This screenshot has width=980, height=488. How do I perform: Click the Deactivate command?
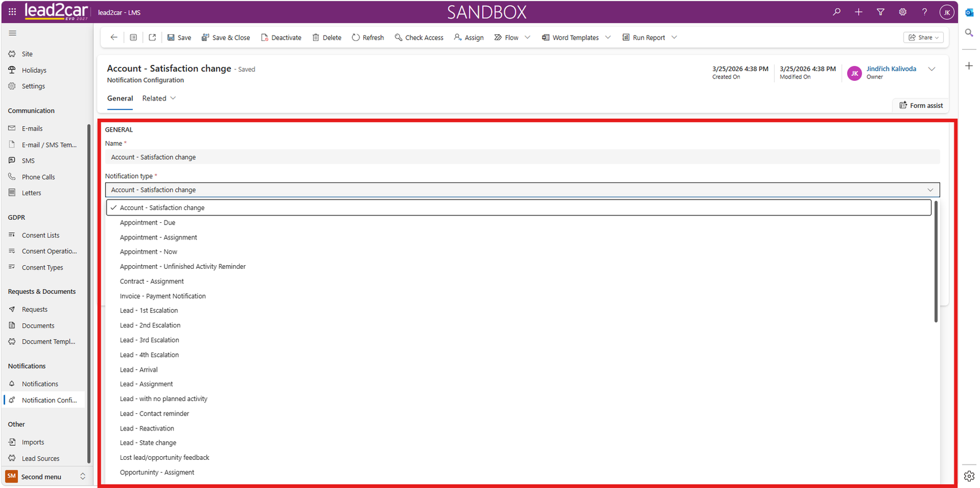click(281, 37)
